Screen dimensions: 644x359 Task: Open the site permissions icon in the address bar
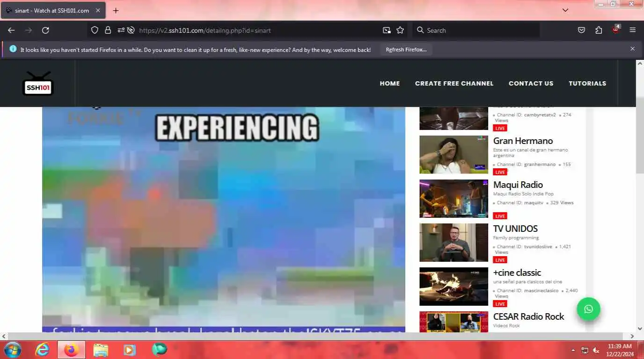(x=121, y=30)
